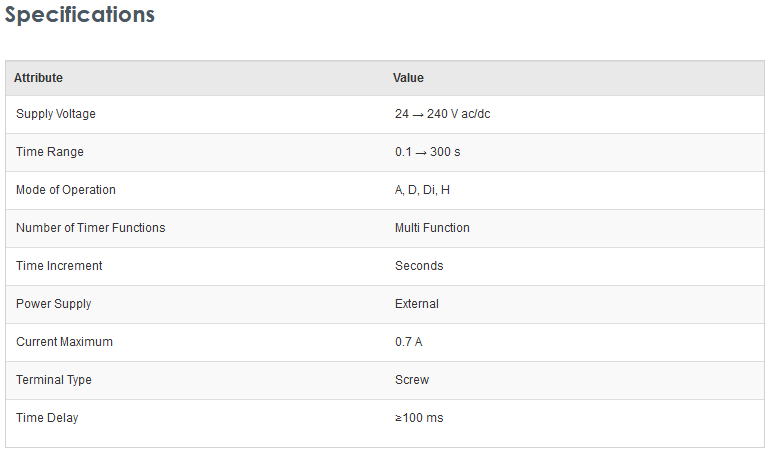
Task: Click the 24 → 240 V ac/dc value
Action: point(443,114)
